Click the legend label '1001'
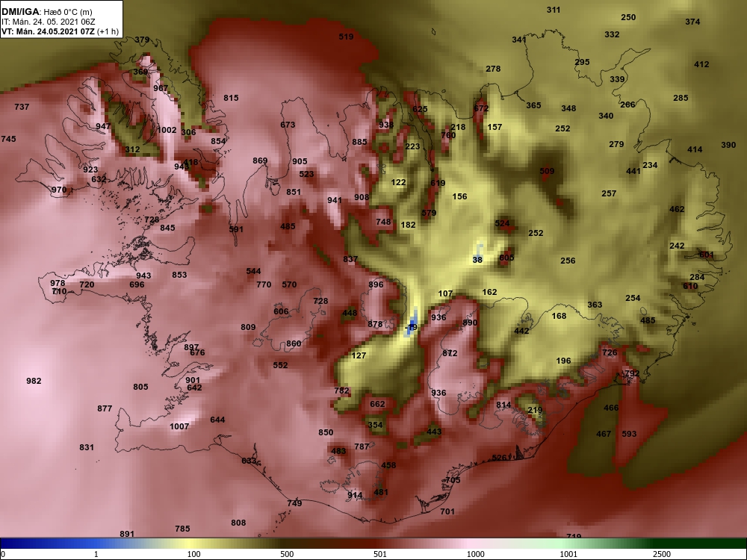Viewport: 747px width, 560px height. pyautogui.click(x=568, y=554)
